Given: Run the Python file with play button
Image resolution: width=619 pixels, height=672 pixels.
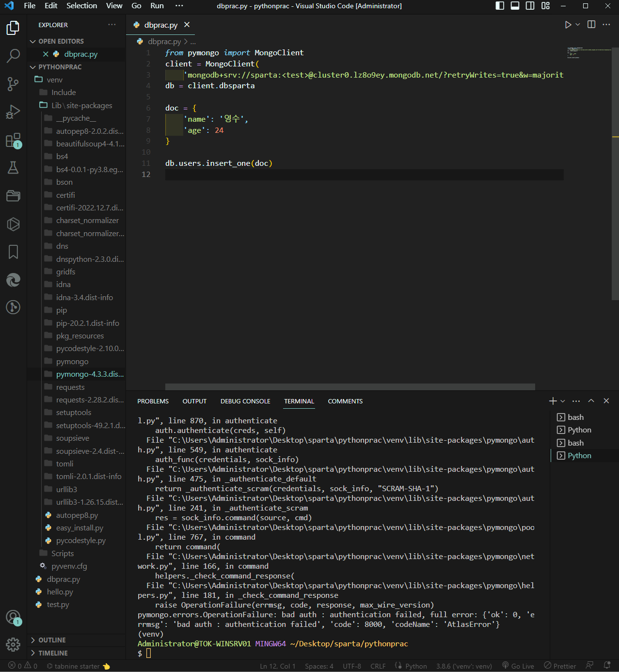Looking at the screenshot, I should click(568, 25).
